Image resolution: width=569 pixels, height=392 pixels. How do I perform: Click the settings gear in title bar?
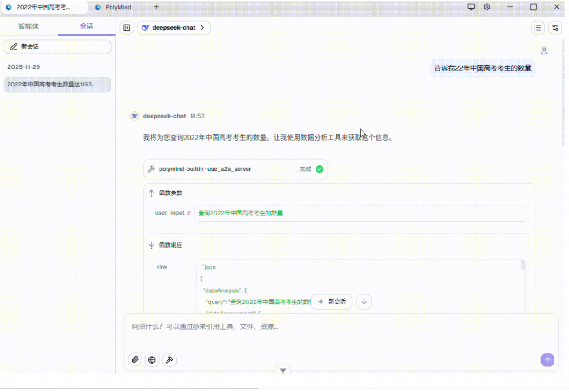click(487, 7)
